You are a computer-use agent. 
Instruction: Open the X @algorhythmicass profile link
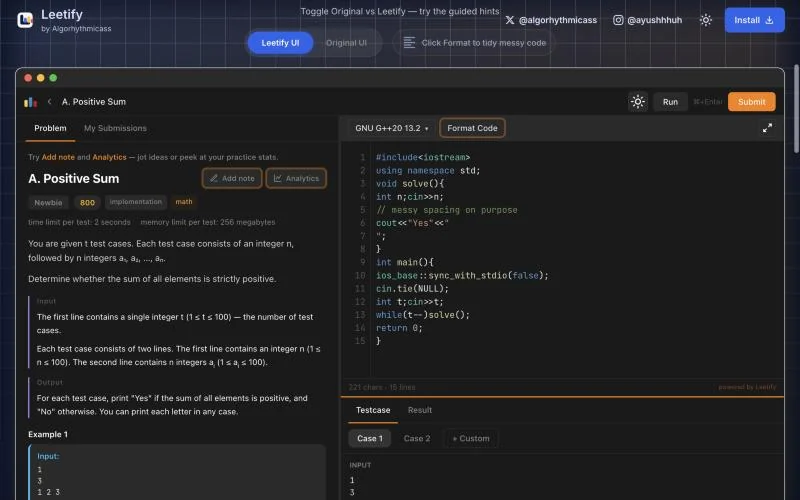click(x=551, y=20)
